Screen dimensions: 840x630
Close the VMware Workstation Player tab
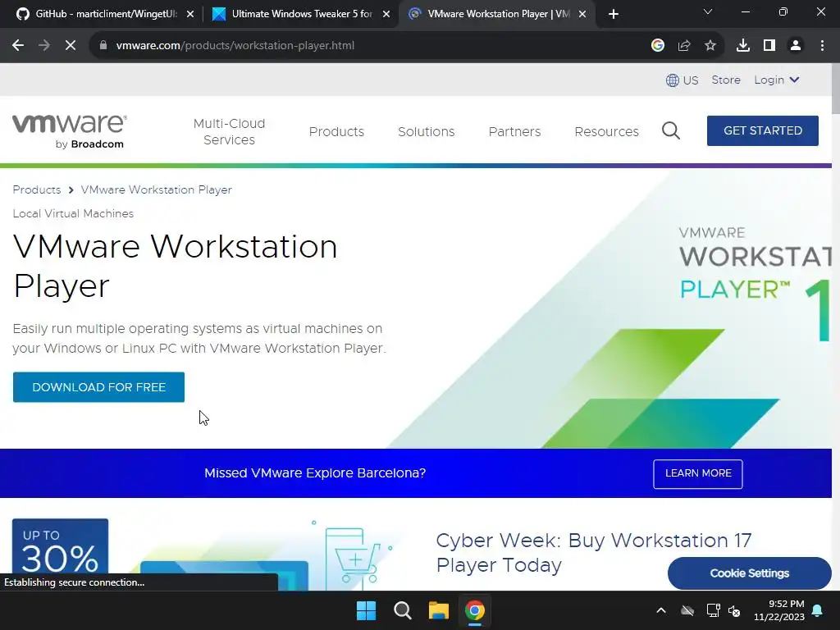coord(582,14)
